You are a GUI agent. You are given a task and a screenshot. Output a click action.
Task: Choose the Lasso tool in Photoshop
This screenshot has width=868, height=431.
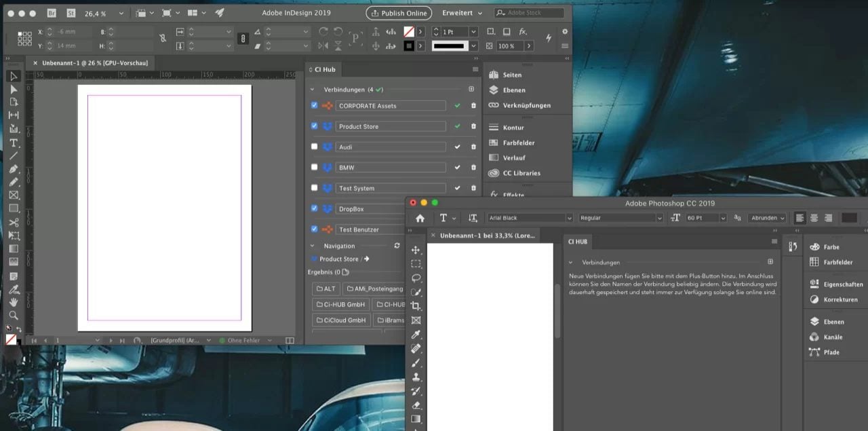416,278
